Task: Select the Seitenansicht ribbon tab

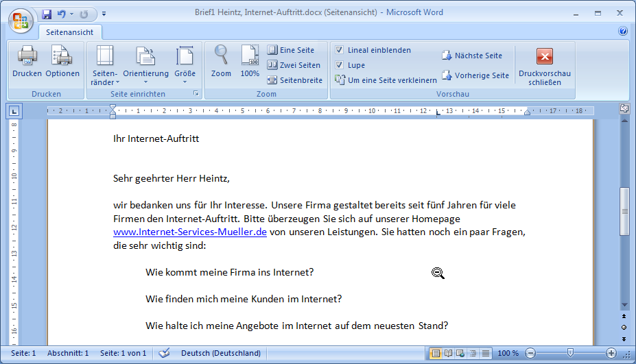Action: (x=70, y=32)
